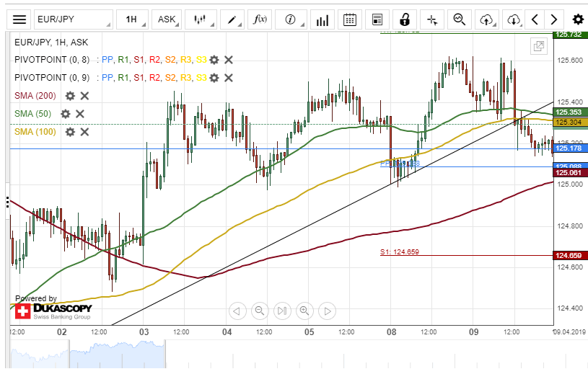
Task: Click the cloud upload icon
Action: (x=486, y=19)
